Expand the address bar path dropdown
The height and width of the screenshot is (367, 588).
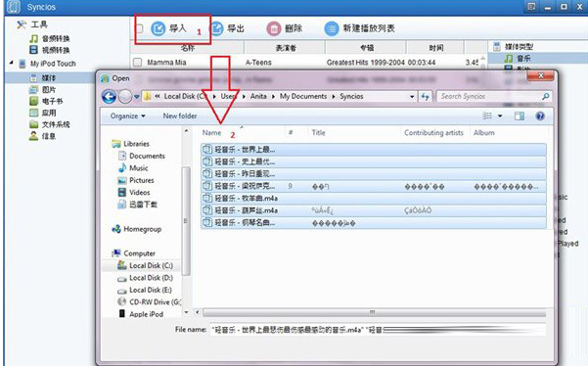click(x=412, y=97)
